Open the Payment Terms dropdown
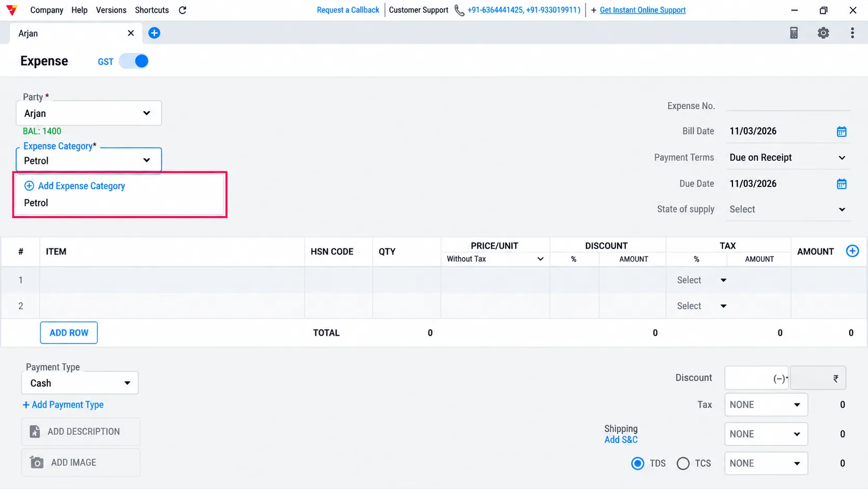Viewport: 868px width, 489px height. [788, 157]
